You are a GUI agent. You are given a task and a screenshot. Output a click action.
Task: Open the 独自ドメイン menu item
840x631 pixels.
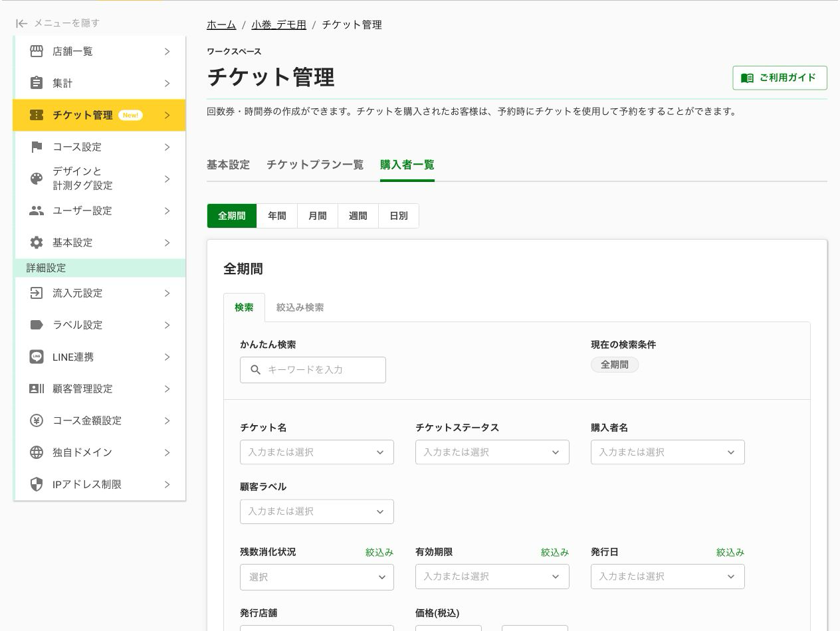click(100, 452)
